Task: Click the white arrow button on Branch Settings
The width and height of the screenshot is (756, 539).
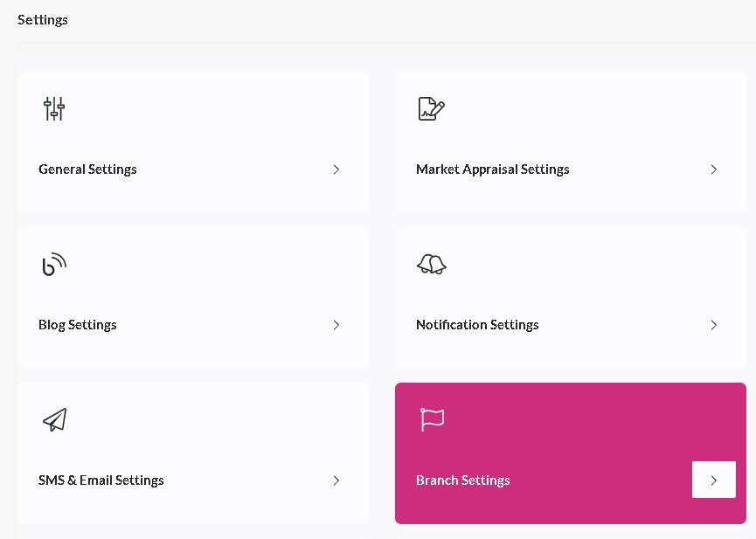Action: coord(713,480)
